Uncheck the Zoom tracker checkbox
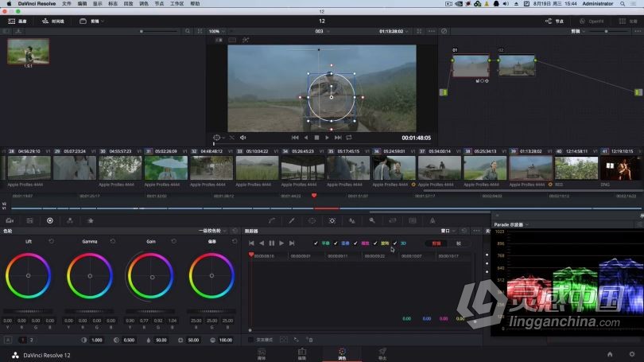The height and width of the screenshot is (362, 644). (355, 243)
